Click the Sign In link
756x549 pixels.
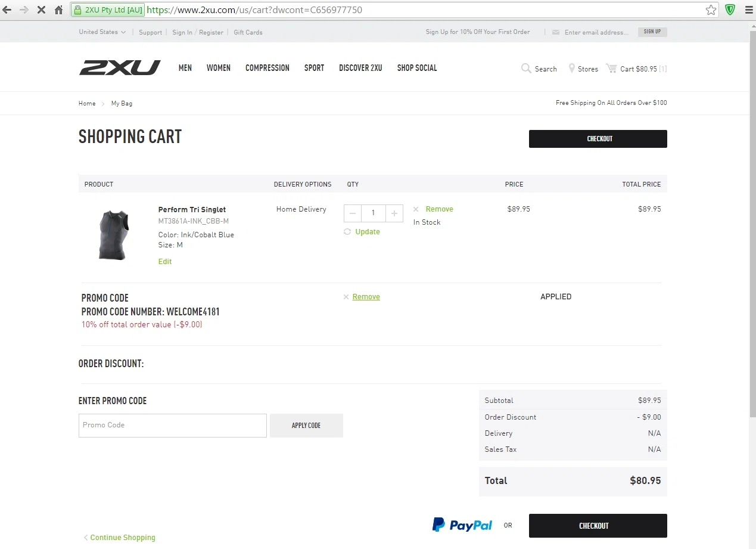[182, 32]
